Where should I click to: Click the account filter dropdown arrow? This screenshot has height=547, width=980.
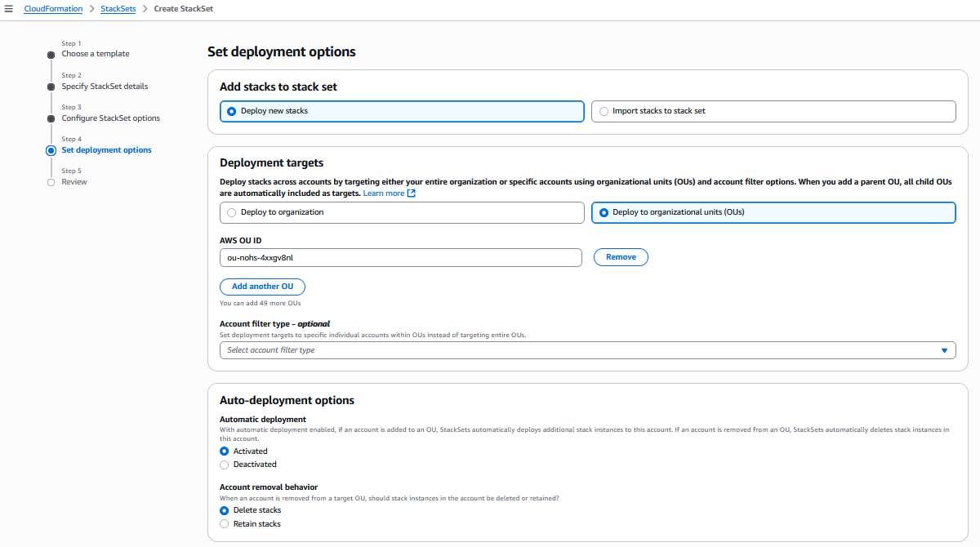(945, 349)
